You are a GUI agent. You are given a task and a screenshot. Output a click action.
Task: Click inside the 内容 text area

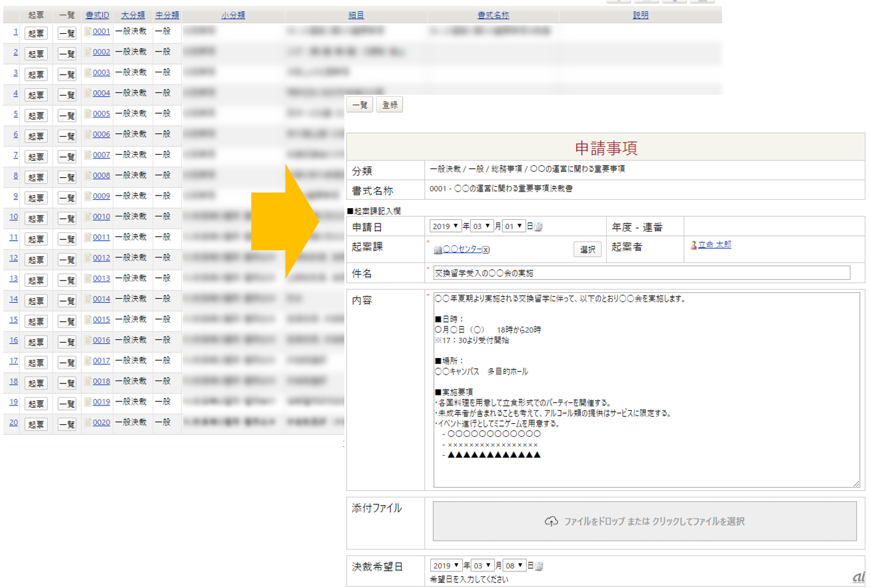pyautogui.click(x=647, y=390)
